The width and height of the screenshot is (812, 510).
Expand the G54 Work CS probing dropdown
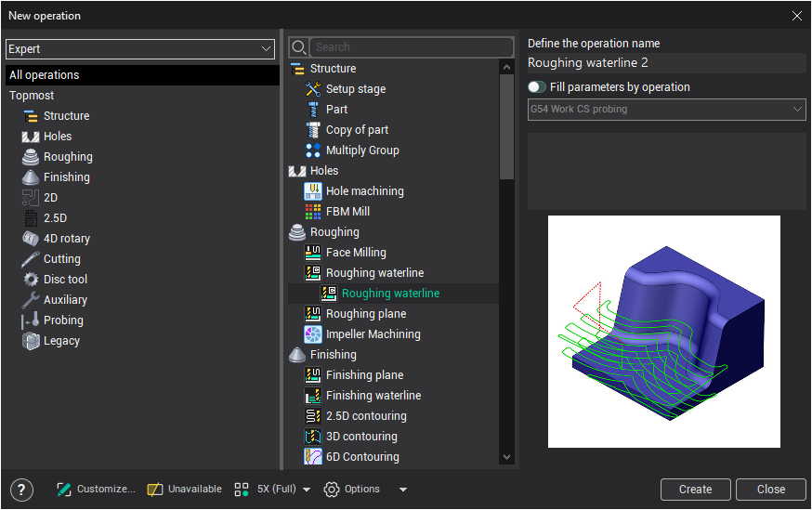tap(666, 110)
